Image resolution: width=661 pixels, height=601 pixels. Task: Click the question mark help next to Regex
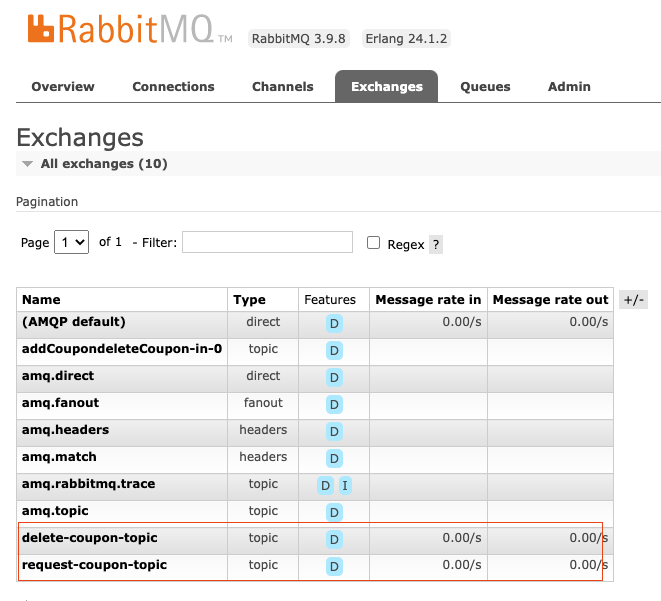(436, 244)
